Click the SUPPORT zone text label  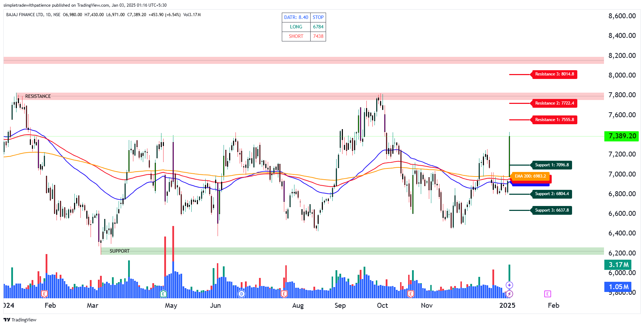point(120,251)
